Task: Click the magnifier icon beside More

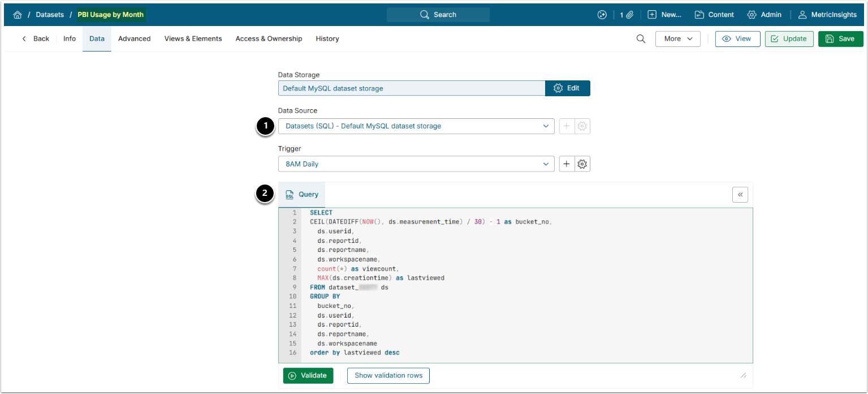Action: coord(641,38)
